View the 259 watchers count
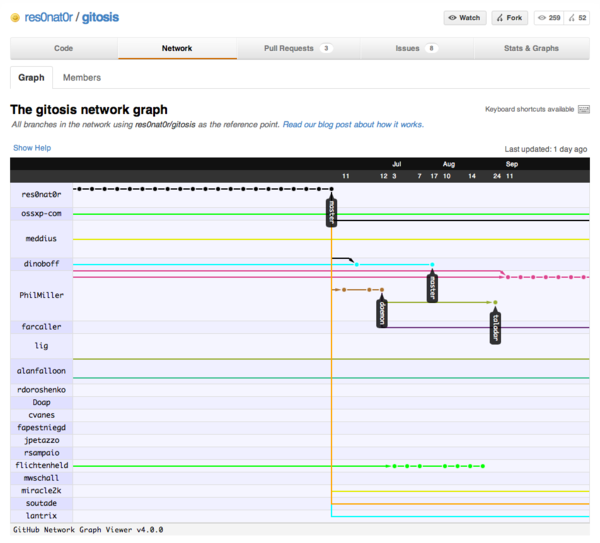600x543 pixels. pyautogui.click(x=549, y=18)
